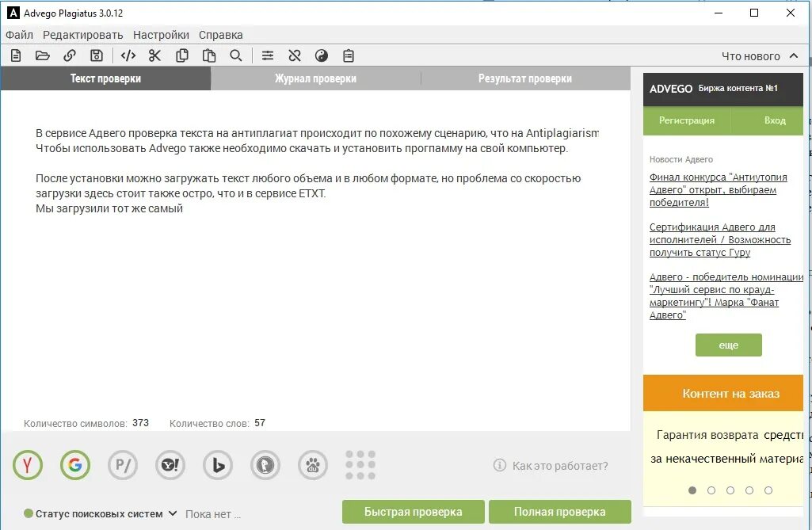The image size is (812, 530).
Task: Open the Редактировать menu
Action: 83,35
